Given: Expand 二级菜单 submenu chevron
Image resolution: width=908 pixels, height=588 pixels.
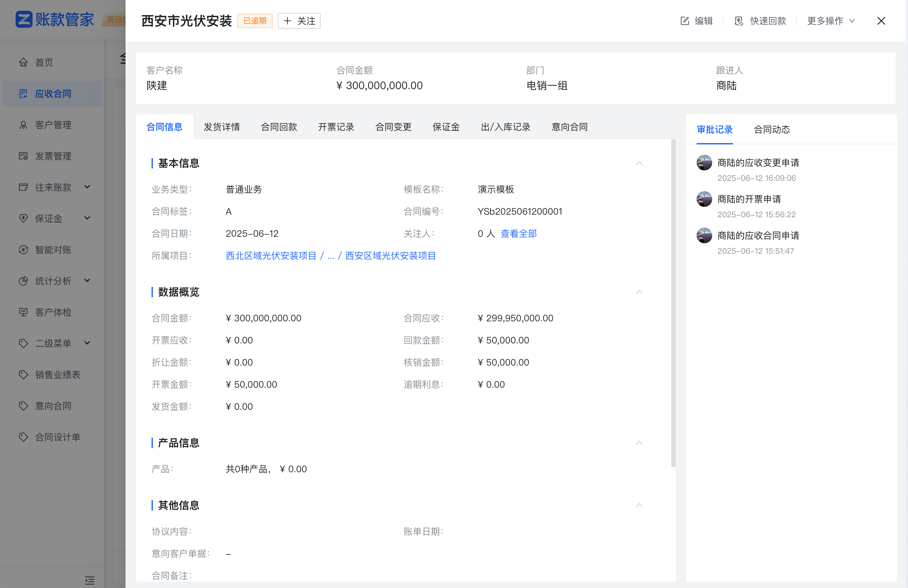Looking at the screenshot, I should 87,343.
